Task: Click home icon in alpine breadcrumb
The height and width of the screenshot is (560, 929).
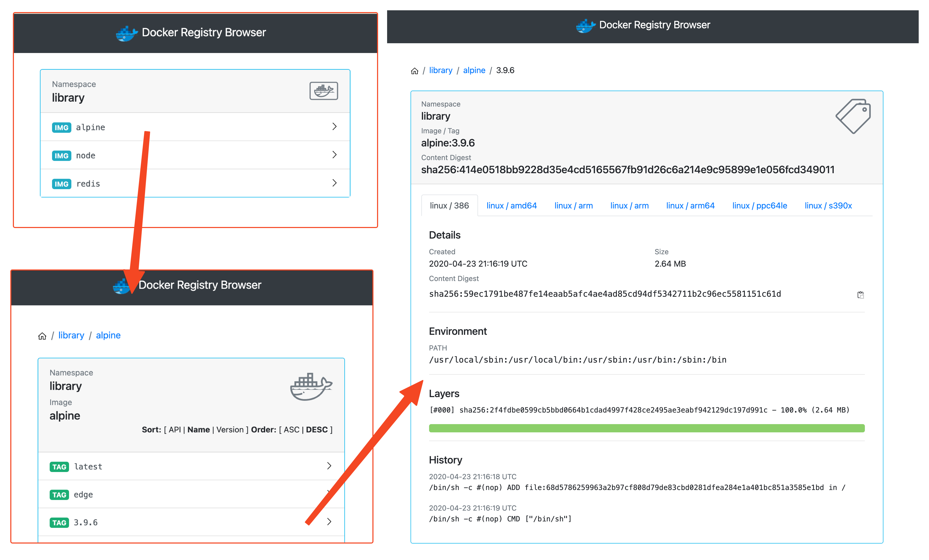Action: (42, 336)
